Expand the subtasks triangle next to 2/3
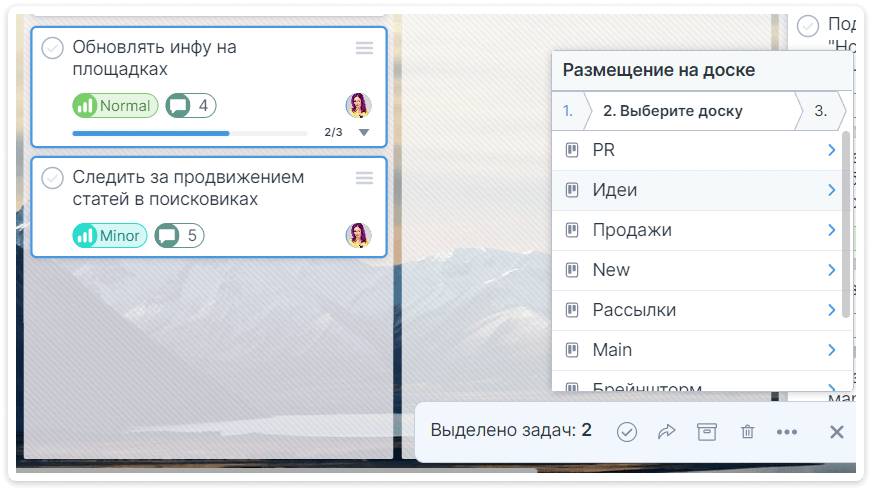Screen dimensions: 872x491 coord(364,132)
